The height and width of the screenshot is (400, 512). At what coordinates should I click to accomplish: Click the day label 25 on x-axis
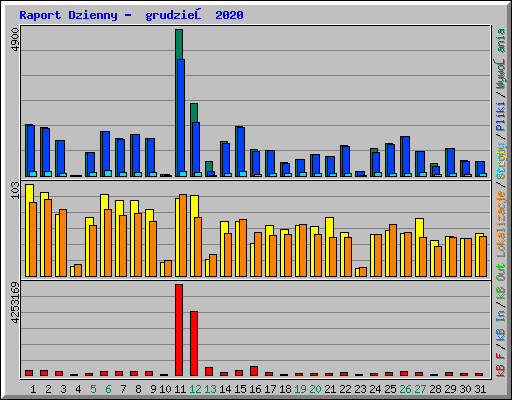(390, 389)
